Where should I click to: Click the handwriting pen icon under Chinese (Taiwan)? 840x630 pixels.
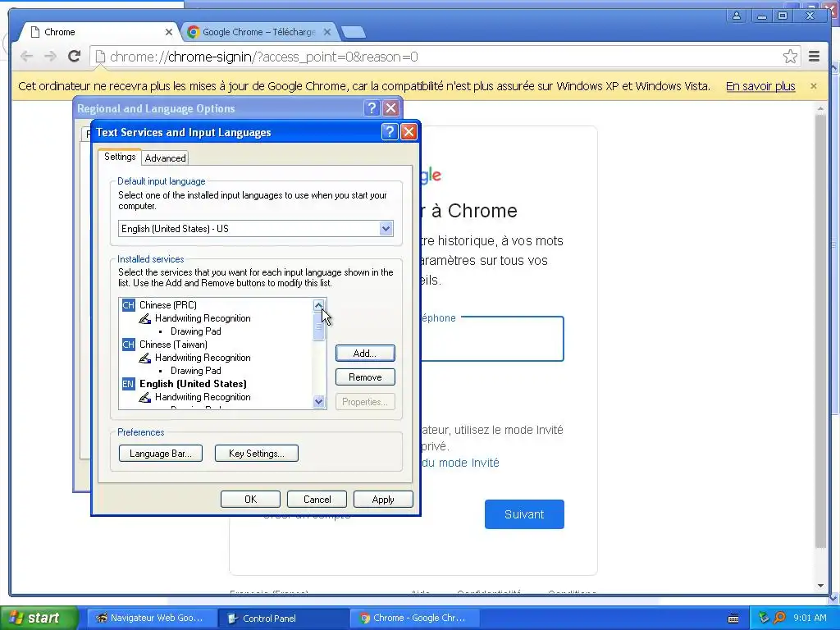pos(144,358)
